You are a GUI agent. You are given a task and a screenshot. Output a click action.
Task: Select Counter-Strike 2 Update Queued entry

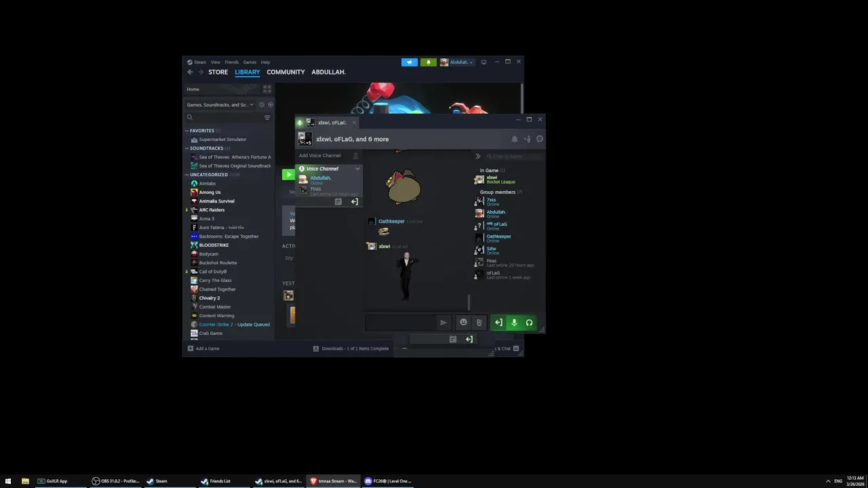(x=234, y=324)
